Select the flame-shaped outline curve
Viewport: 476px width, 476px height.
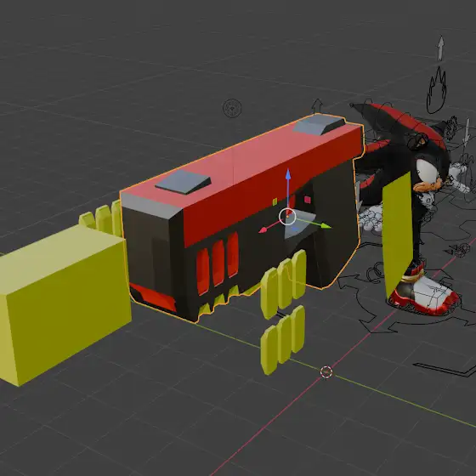tap(437, 91)
